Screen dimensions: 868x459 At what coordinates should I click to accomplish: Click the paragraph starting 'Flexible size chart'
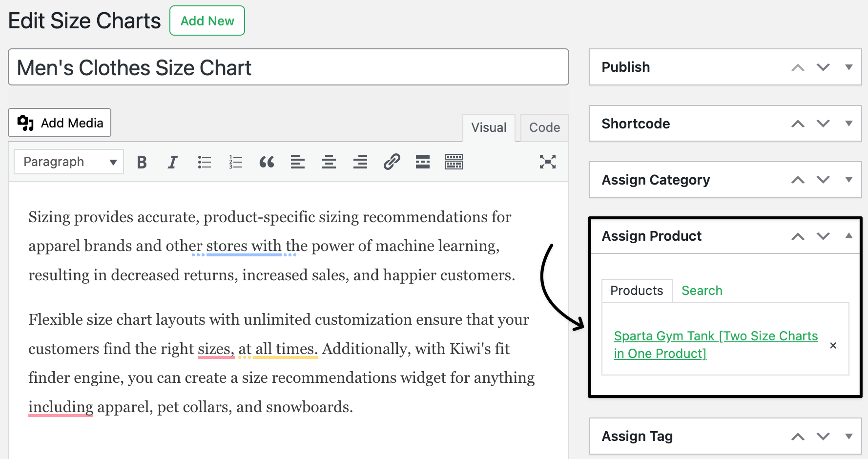tap(282, 363)
